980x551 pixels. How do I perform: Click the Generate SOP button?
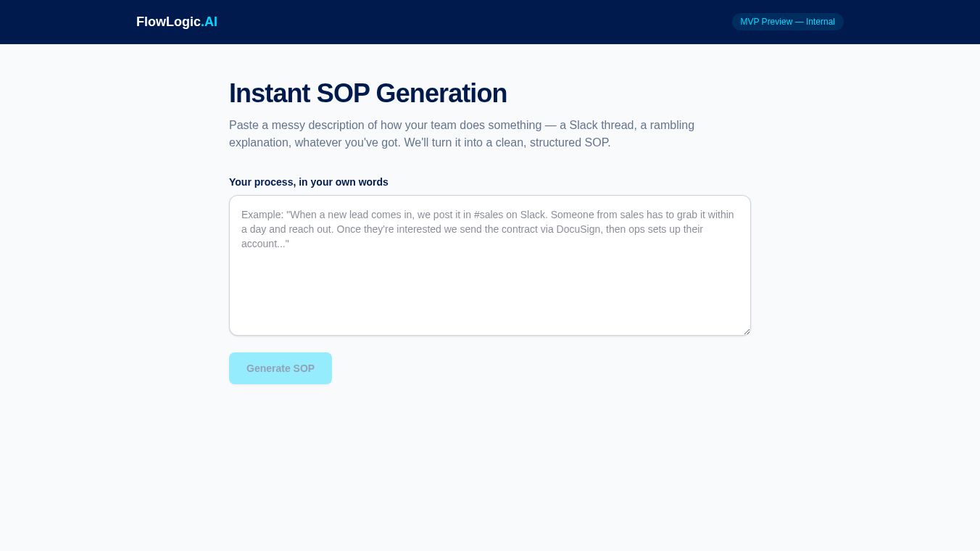[281, 368]
